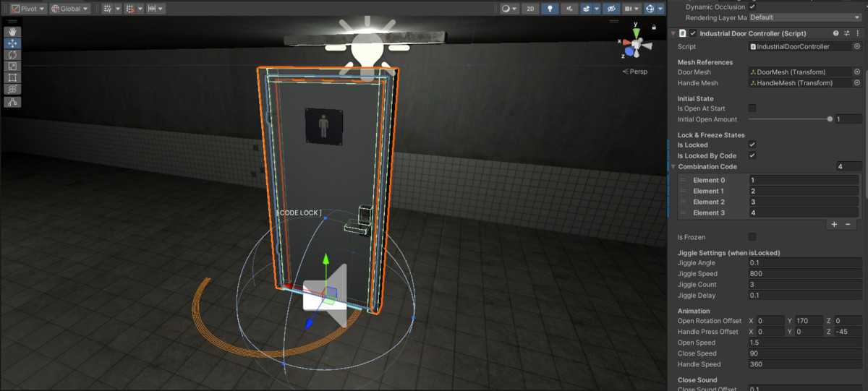Adjust the Initial Open Amount slider handle
The width and height of the screenshot is (868, 391).
(x=830, y=119)
